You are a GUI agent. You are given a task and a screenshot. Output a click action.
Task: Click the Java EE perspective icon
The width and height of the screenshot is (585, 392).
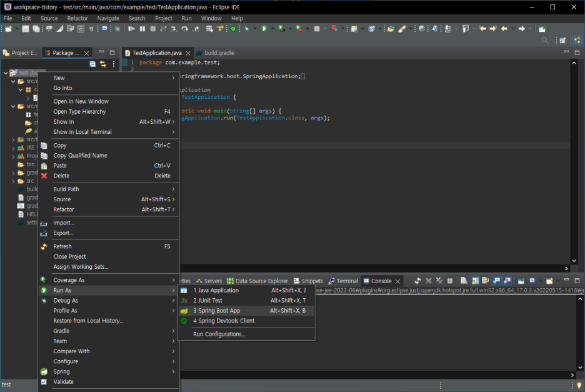577,40
